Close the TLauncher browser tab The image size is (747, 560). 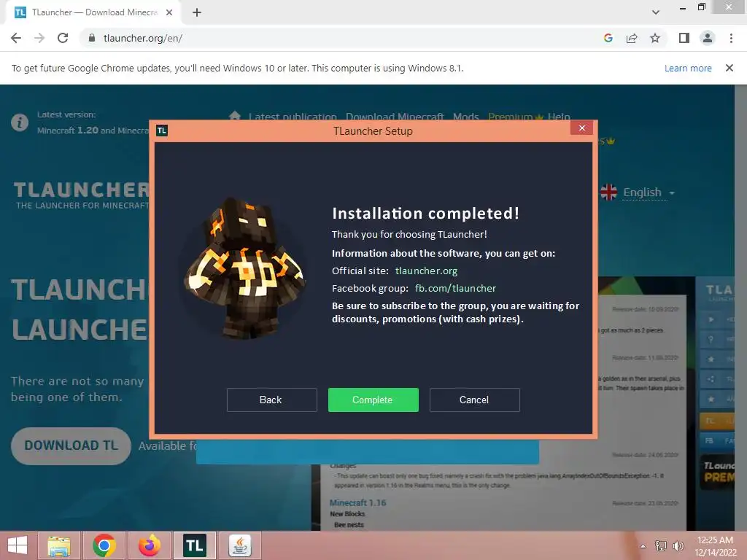169,12
